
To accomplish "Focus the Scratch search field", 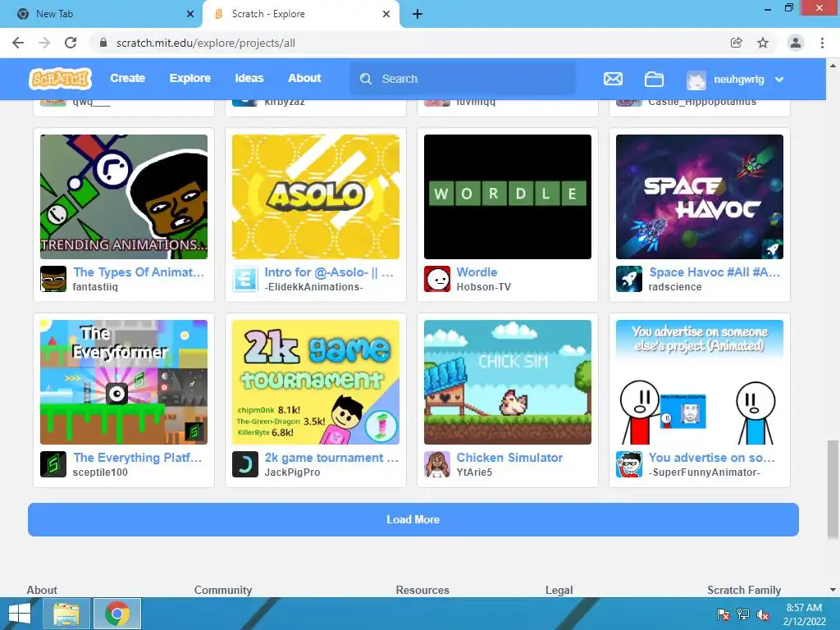I will pyautogui.click(x=463, y=79).
